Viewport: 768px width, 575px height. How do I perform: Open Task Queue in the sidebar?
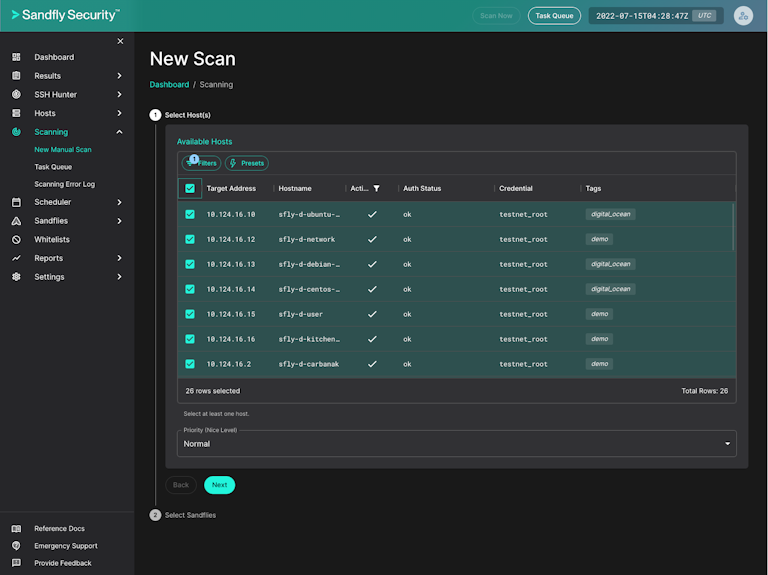click(53, 167)
